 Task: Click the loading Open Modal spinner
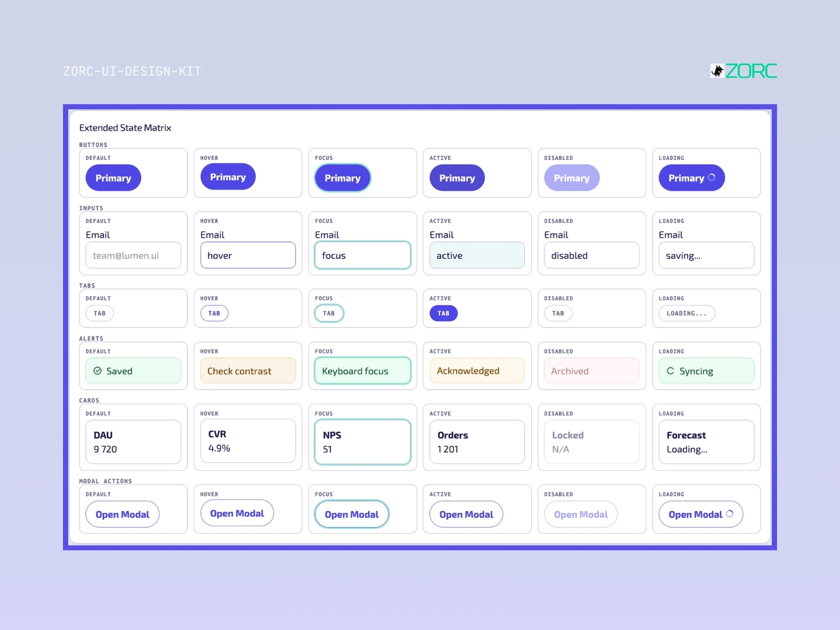tap(730, 513)
